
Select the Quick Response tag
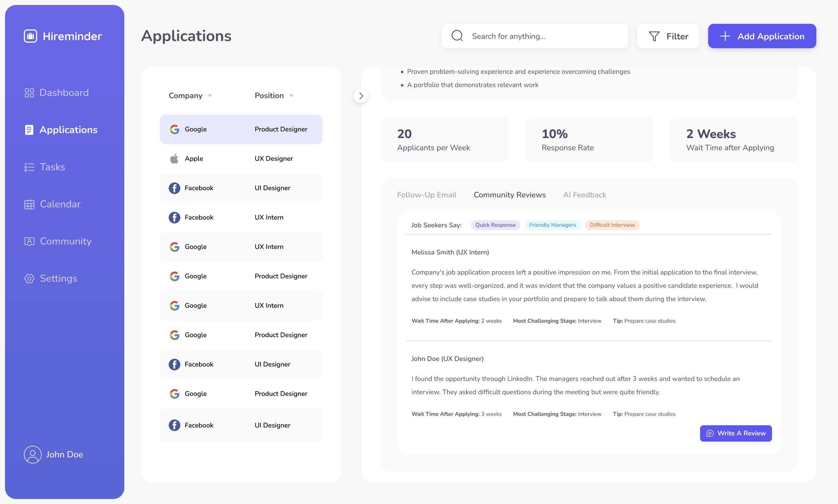[x=495, y=225]
